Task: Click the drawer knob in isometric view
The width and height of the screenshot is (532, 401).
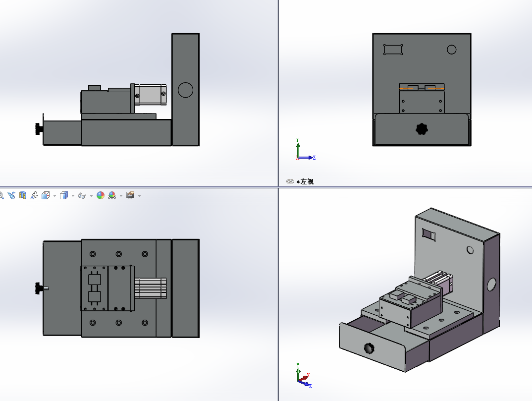Action: coord(370,348)
